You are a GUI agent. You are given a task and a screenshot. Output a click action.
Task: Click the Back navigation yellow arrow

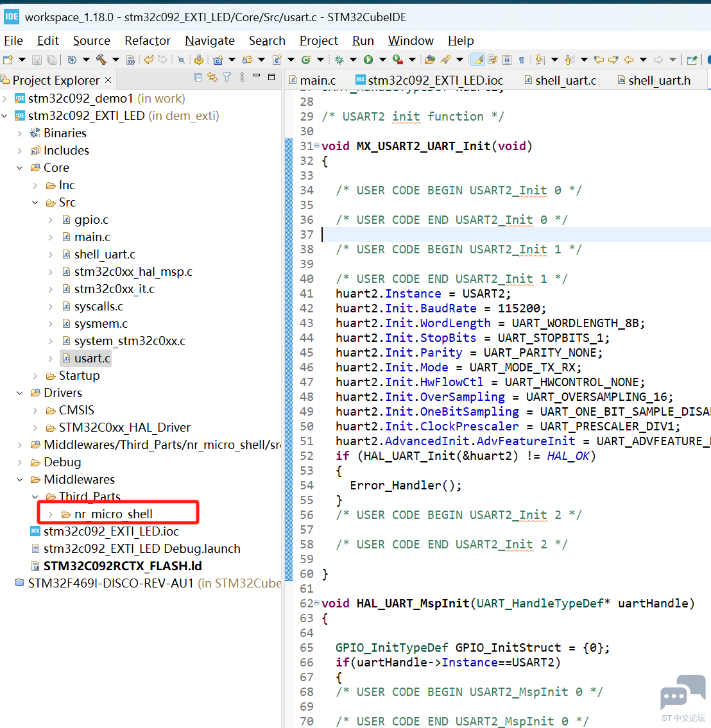629,60
